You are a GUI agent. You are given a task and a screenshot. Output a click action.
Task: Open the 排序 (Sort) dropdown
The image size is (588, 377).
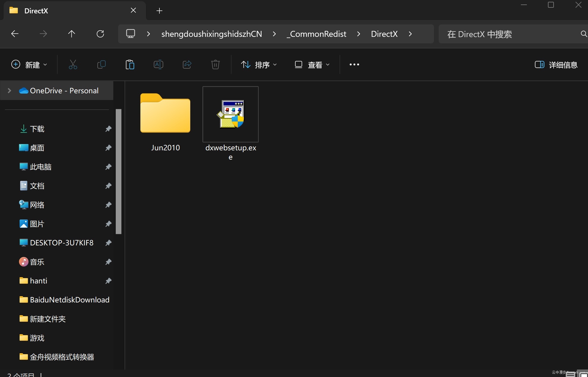pos(259,64)
